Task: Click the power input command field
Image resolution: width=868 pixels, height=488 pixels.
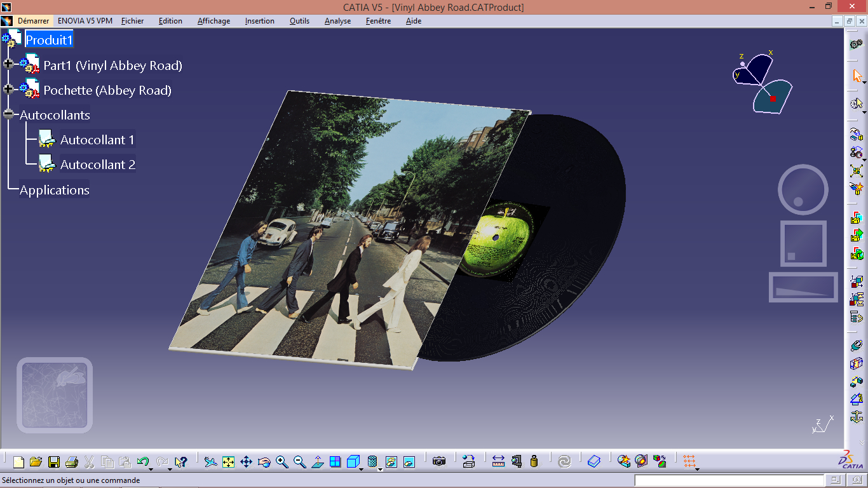Action: pyautogui.click(x=729, y=480)
